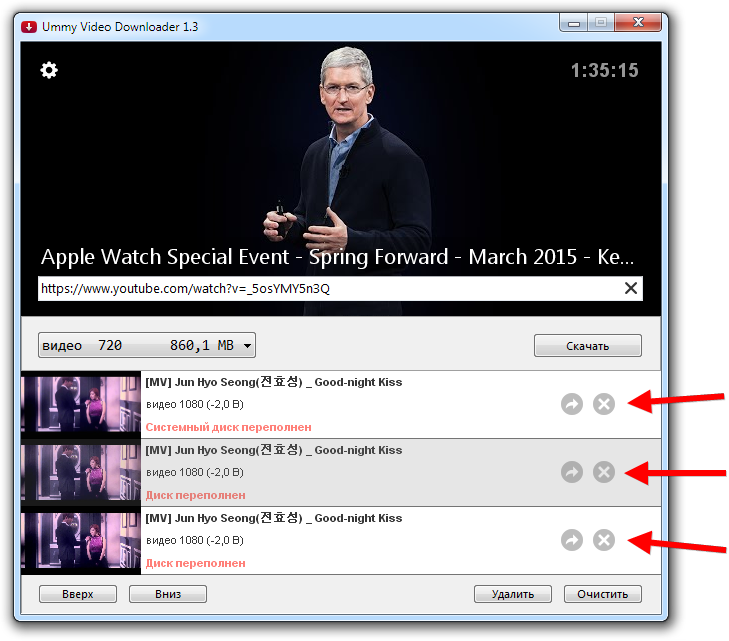Click the Скачать download button
The height and width of the screenshot is (641, 729).
[x=588, y=345]
